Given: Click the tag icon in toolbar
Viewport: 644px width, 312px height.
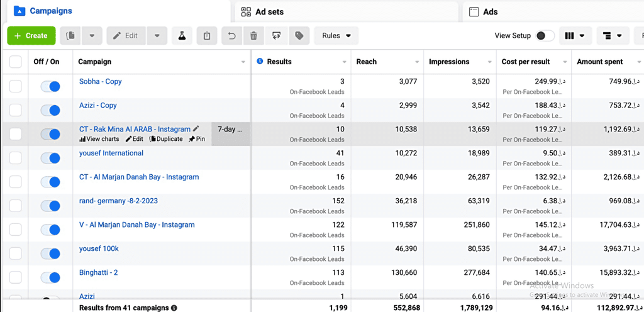Looking at the screenshot, I should pyautogui.click(x=299, y=36).
